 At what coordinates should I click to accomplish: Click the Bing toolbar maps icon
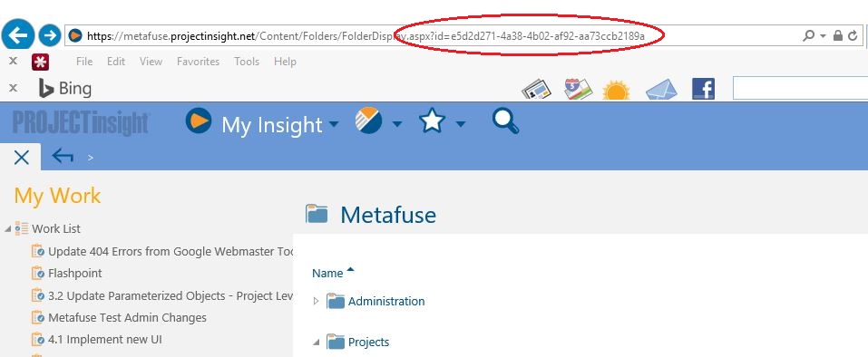(579, 89)
